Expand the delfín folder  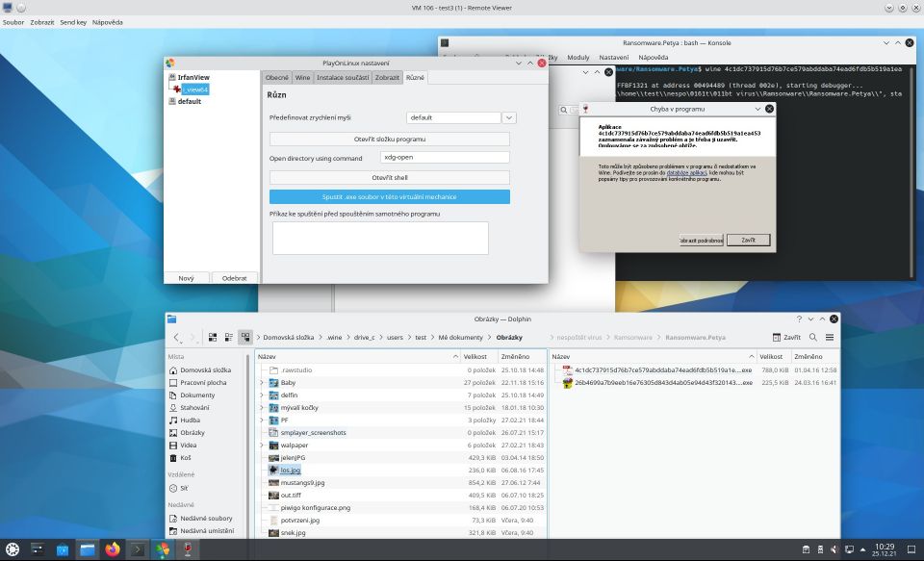(x=262, y=395)
